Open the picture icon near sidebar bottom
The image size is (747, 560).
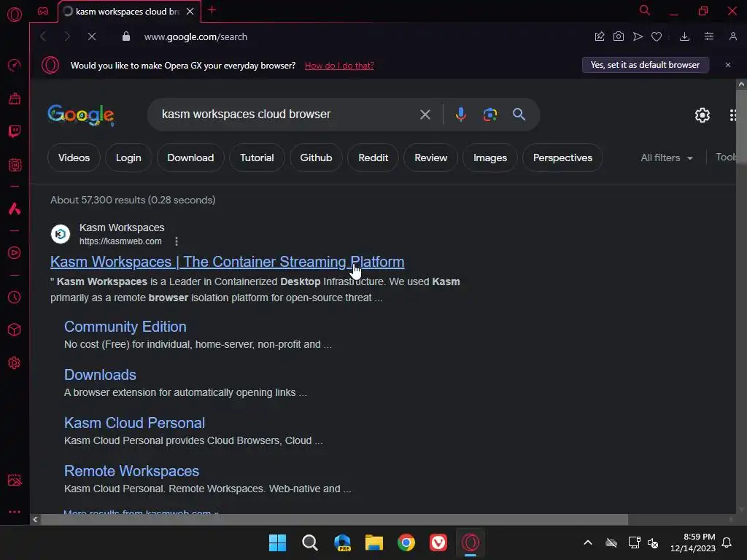(15, 480)
